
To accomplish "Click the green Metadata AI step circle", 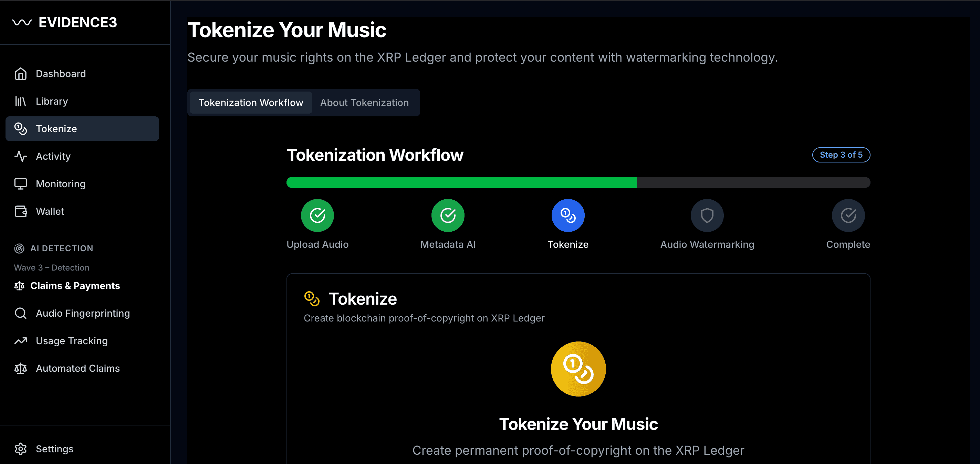I will point(448,215).
